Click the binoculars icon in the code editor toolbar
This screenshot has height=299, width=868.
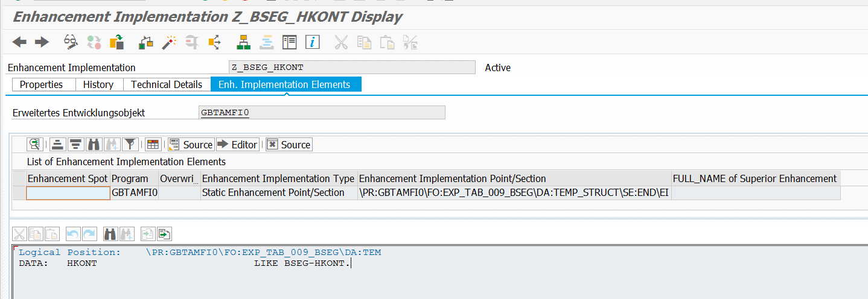[x=110, y=234]
